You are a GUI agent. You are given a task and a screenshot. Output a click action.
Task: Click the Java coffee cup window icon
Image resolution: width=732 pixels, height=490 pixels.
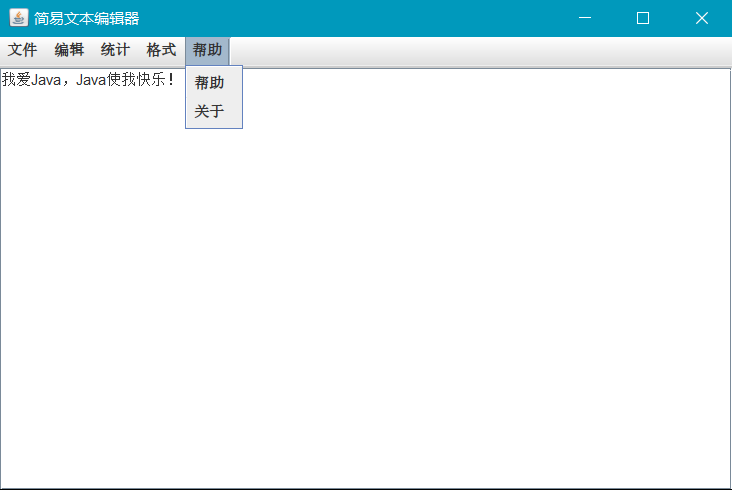tap(19, 18)
